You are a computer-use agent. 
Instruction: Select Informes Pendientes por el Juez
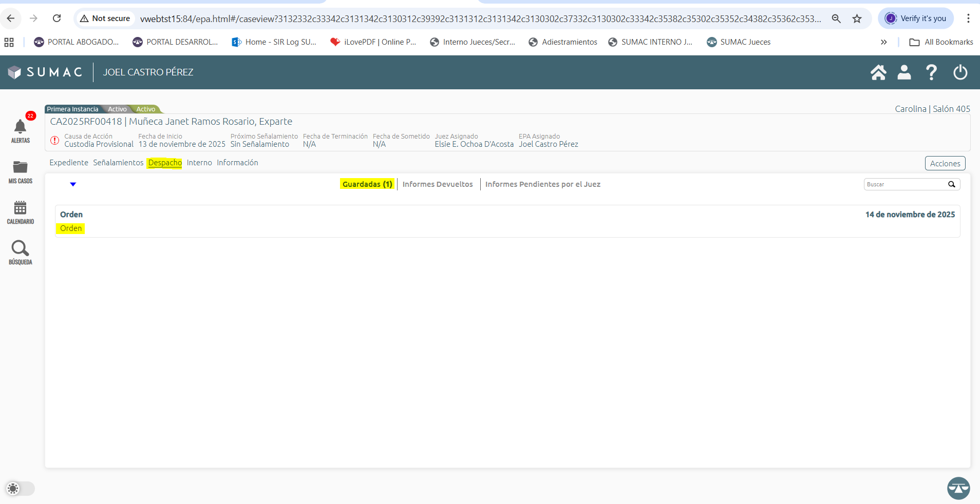542,184
